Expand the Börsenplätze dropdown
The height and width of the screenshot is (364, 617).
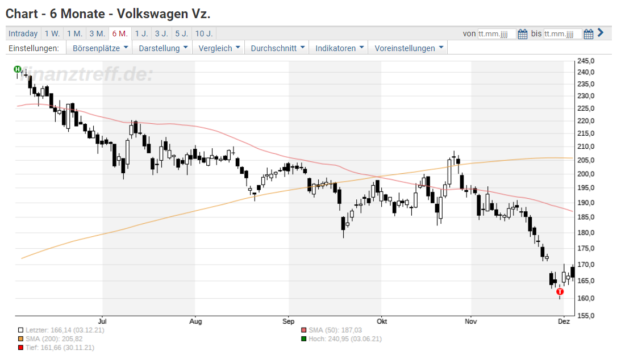[101, 48]
